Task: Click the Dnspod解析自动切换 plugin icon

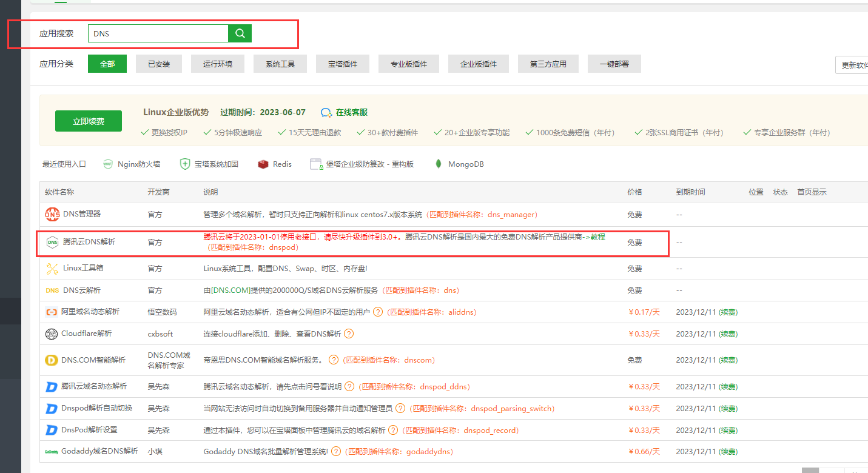Action: tap(52, 408)
